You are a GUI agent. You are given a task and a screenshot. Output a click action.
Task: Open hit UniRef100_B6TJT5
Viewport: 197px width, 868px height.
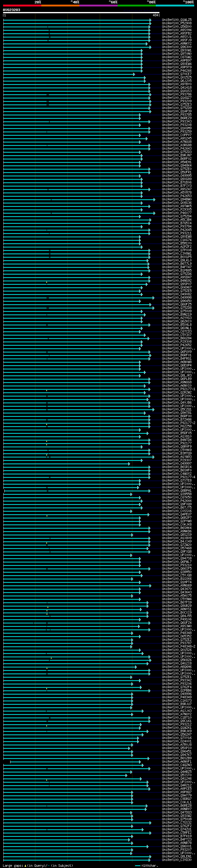click(x=177, y=507)
